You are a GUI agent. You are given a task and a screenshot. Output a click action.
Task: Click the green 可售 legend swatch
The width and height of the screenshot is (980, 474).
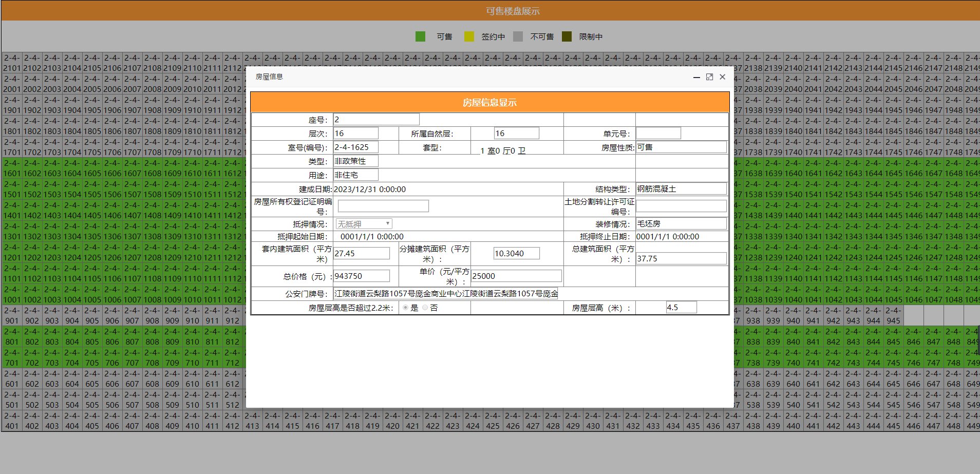coord(420,36)
